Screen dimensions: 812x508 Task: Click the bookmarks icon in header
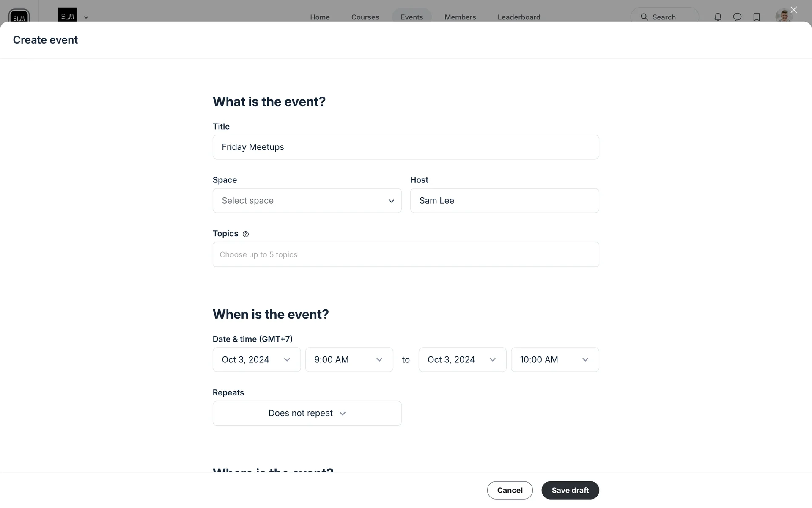tap(757, 17)
